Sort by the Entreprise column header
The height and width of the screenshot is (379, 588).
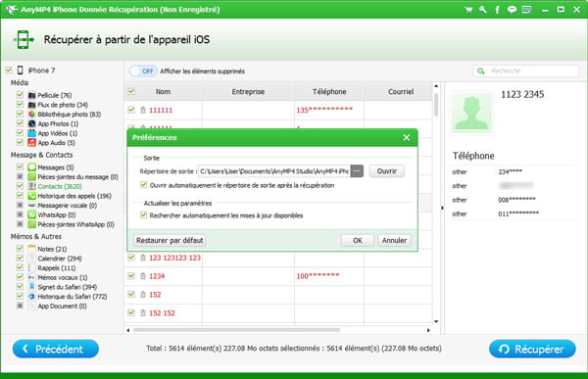(x=248, y=91)
